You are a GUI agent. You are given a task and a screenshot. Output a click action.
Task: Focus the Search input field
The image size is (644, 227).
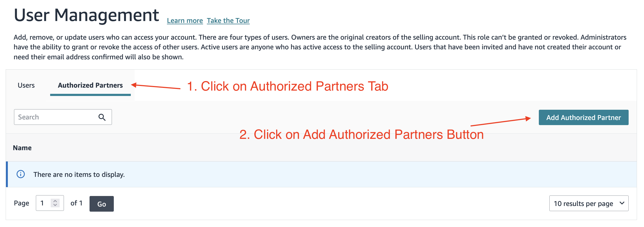click(x=63, y=117)
